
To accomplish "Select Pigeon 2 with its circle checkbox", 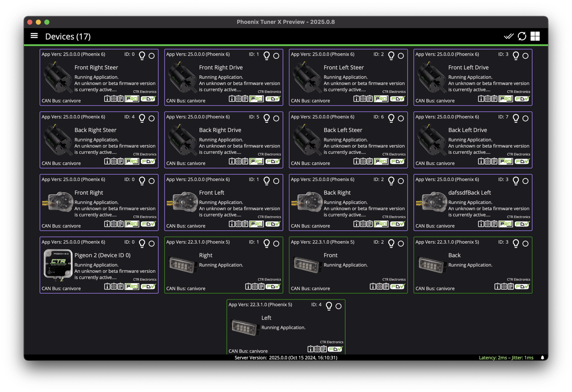I will coord(152,243).
